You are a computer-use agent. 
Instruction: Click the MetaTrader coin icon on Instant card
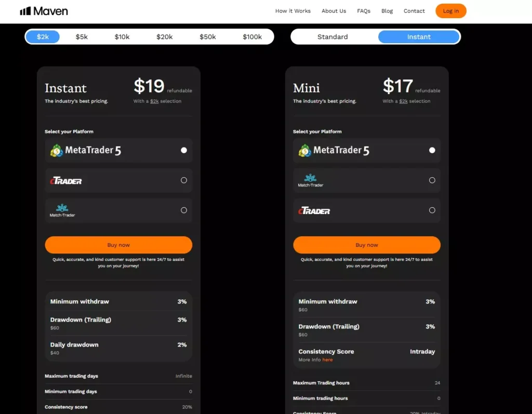pyautogui.click(x=55, y=150)
